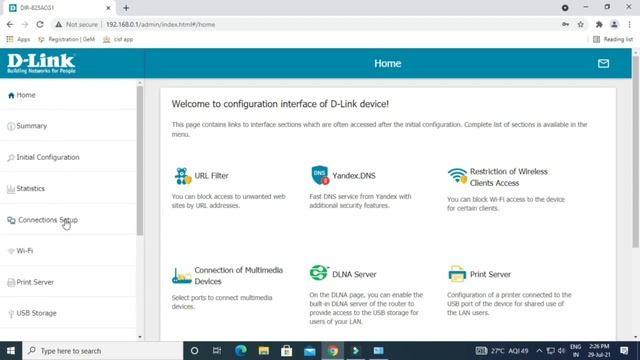Click the Initial Configuration wrench icon

pyautogui.click(x=11, y=158)
